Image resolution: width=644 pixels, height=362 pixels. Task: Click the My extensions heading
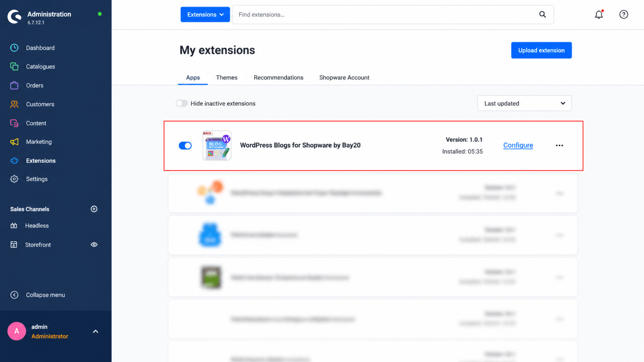pyautogui.click(x=217, y=50)
